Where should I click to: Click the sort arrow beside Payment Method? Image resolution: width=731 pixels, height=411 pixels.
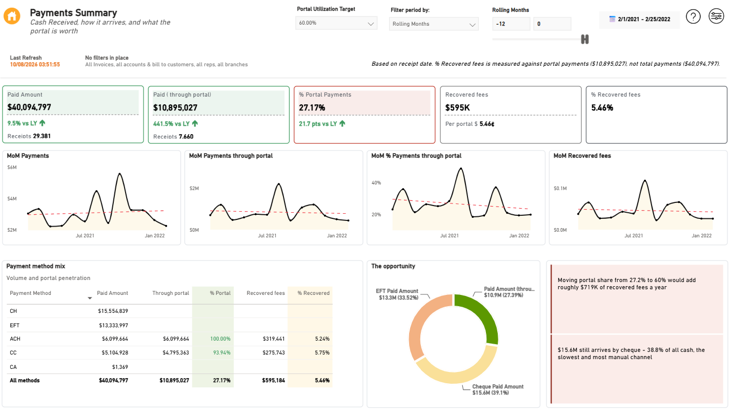[90, 298]
